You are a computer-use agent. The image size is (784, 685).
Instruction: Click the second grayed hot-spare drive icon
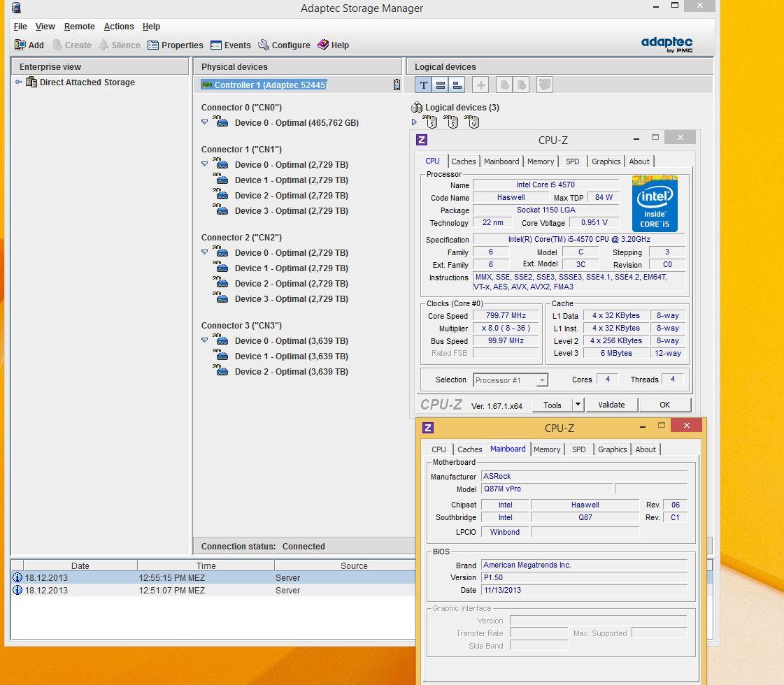pyautogui.click(x=521, y=85)
